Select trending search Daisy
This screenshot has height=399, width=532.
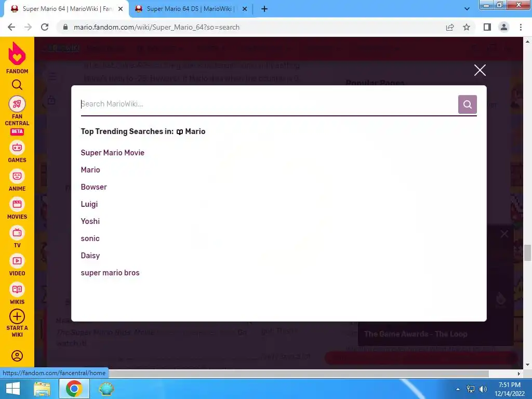pos(90,256)
